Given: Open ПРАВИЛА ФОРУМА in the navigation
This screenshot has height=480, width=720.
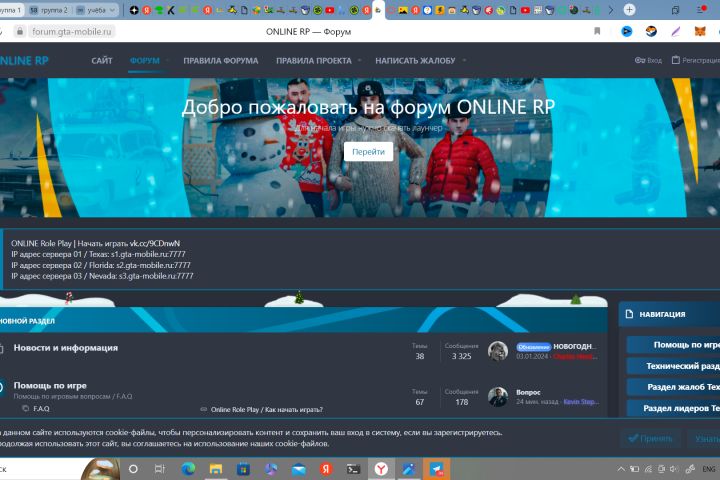Looking at the screenshot, I should coord(221,60).
